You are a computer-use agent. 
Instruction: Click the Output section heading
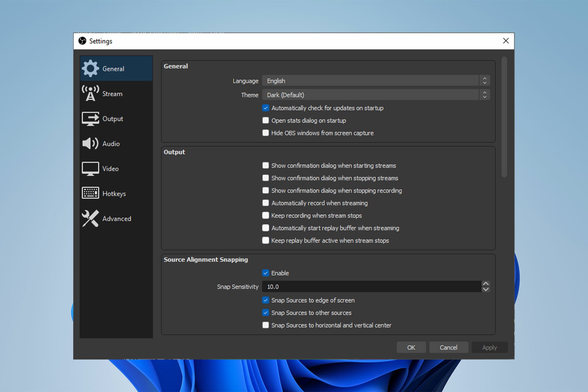tap(174, 152)
